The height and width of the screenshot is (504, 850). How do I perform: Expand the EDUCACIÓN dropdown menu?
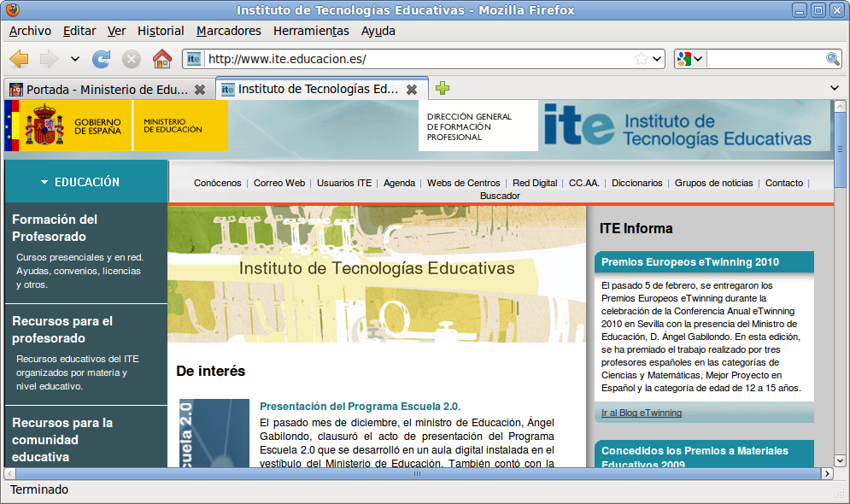86,182
